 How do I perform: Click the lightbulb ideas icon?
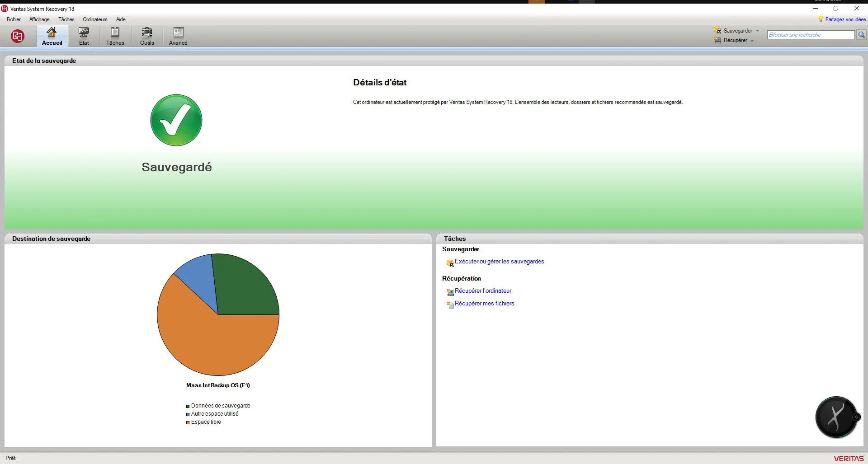tap(821, 19)
